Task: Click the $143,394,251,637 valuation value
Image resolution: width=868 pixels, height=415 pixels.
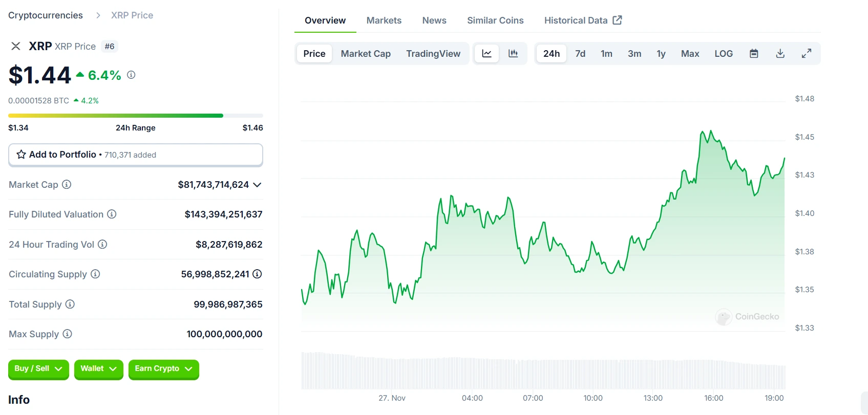Action: click(223, 214)
